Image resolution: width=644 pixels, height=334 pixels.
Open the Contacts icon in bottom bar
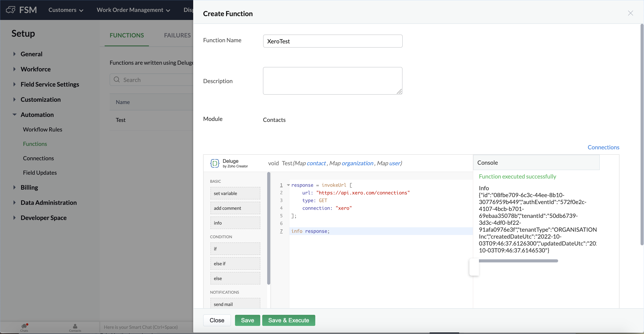point(75,327)
